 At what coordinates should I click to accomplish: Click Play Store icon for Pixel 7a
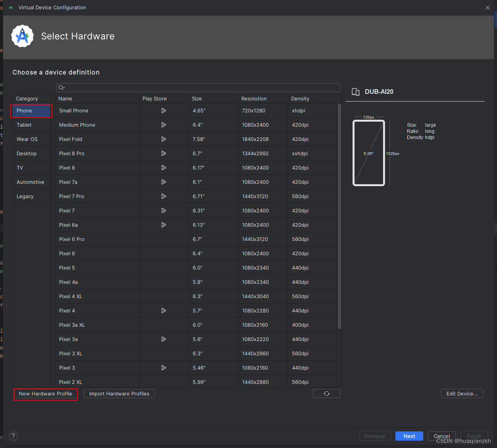164,182
